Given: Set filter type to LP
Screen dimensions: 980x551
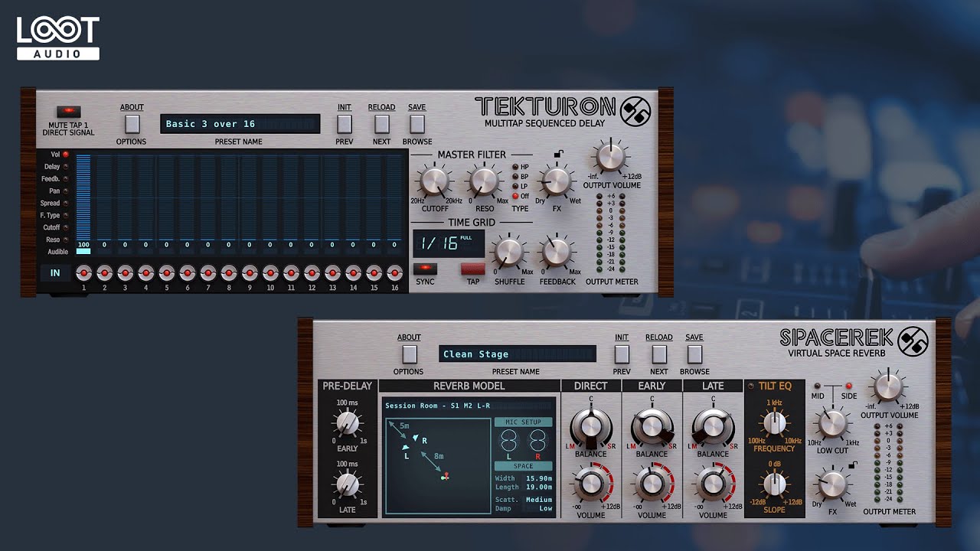Looking at the screenshot, I should (x=515, y=186).
